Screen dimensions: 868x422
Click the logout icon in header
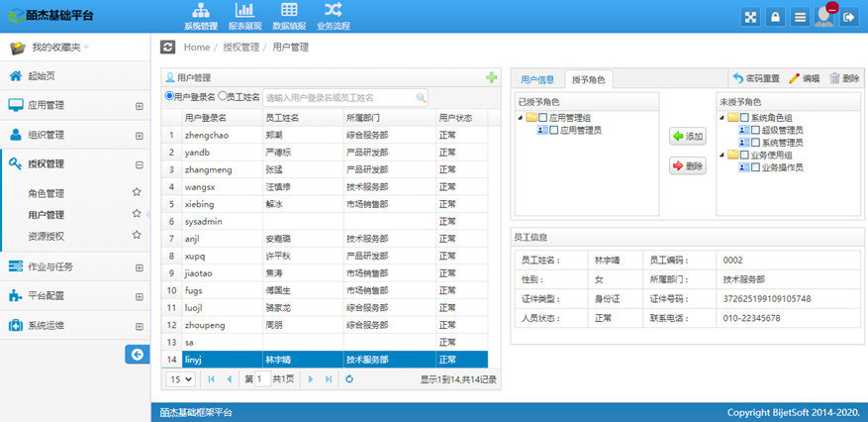click(x=848, y=18)
